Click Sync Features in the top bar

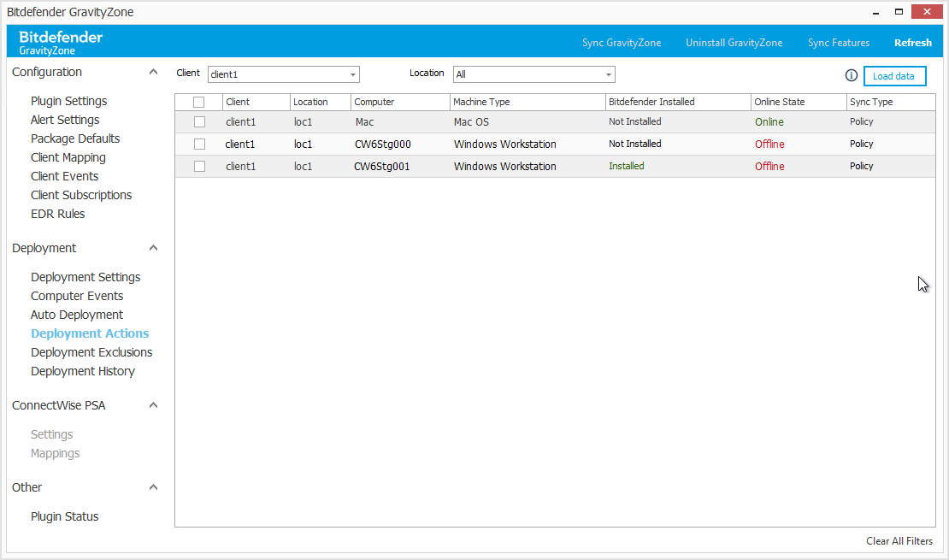point(838,42)
